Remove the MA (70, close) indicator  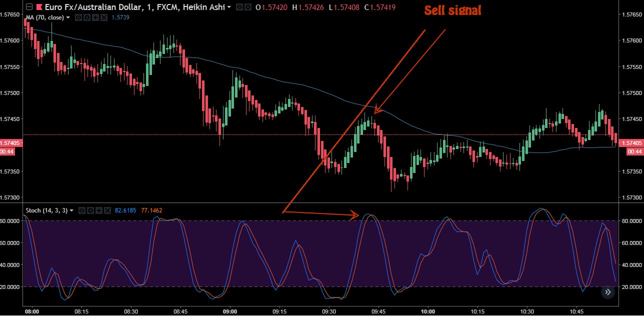(x=104, y=17)
